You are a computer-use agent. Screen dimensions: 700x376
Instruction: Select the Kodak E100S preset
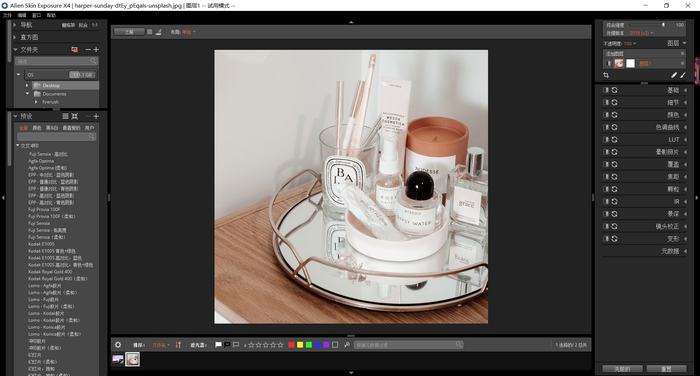pyautogui.click(x=42, y=244)
